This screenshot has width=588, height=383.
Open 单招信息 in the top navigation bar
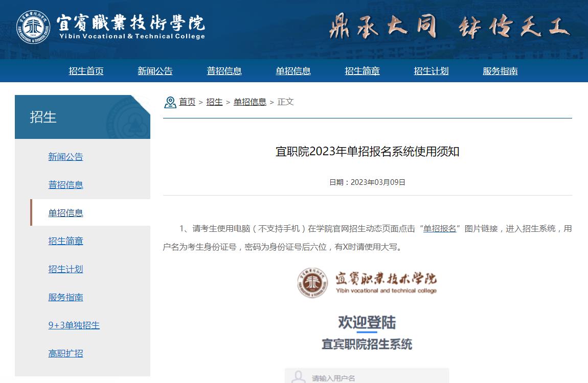tap(293, 71)
